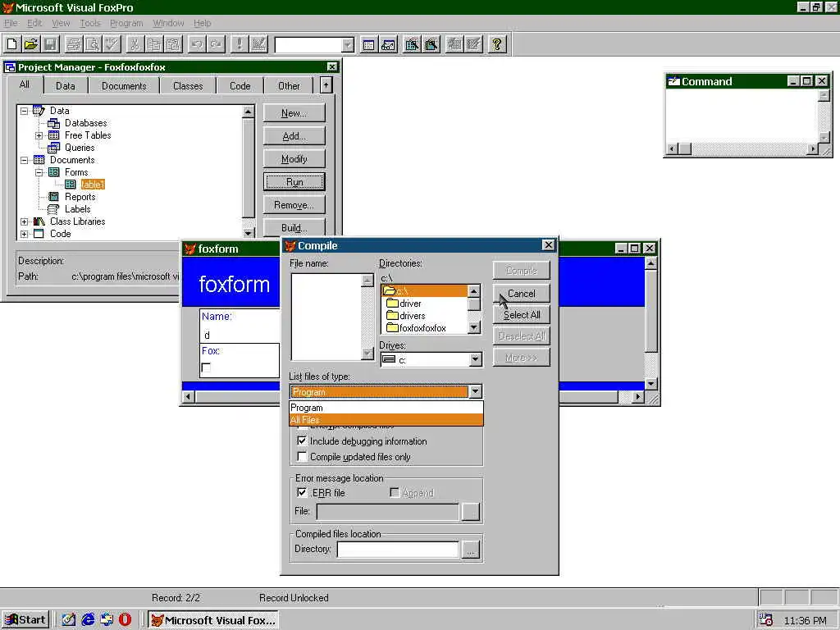Viewport: 840px width, 630px height.
Task: Open the Drives combo box
Action: (475, 359)
